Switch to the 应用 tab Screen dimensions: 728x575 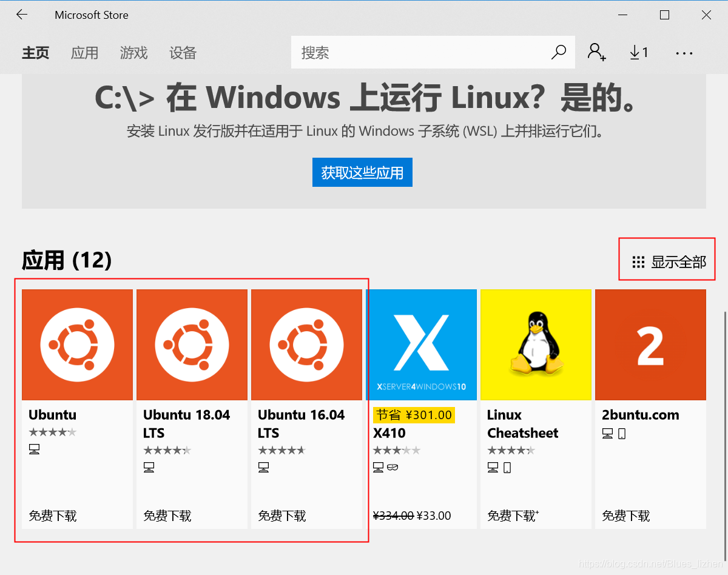coord(84,53)
